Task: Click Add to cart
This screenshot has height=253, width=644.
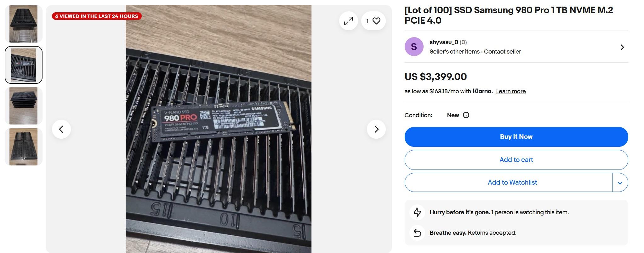Action: tap(516, 160)
